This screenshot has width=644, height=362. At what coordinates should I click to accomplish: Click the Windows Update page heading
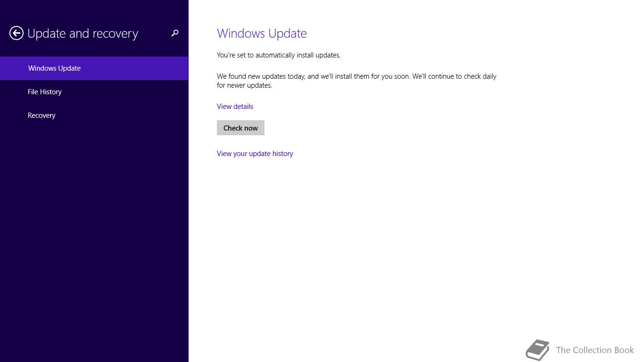(262, 33)
